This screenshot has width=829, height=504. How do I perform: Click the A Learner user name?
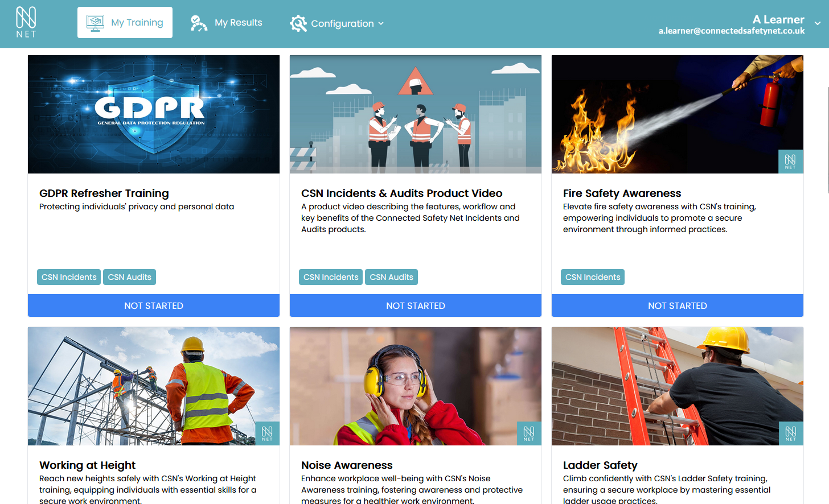pos(778,19)
